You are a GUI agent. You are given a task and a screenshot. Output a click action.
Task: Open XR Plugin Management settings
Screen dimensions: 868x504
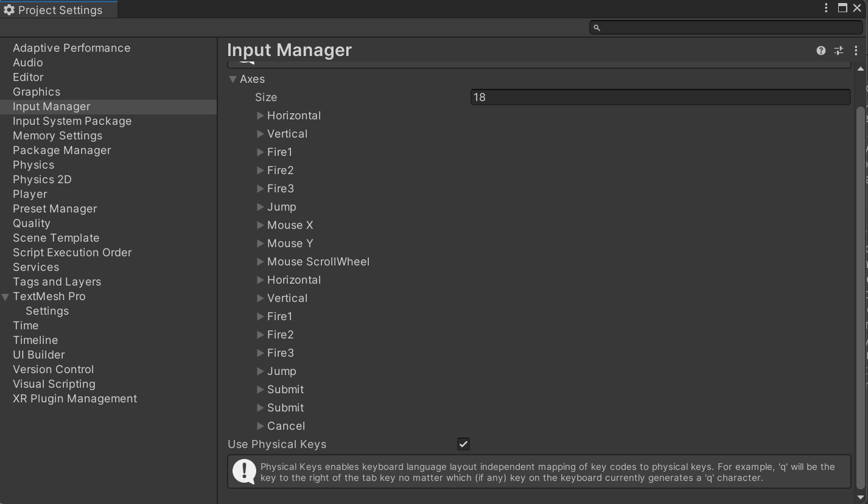click(x=75, y=399)
